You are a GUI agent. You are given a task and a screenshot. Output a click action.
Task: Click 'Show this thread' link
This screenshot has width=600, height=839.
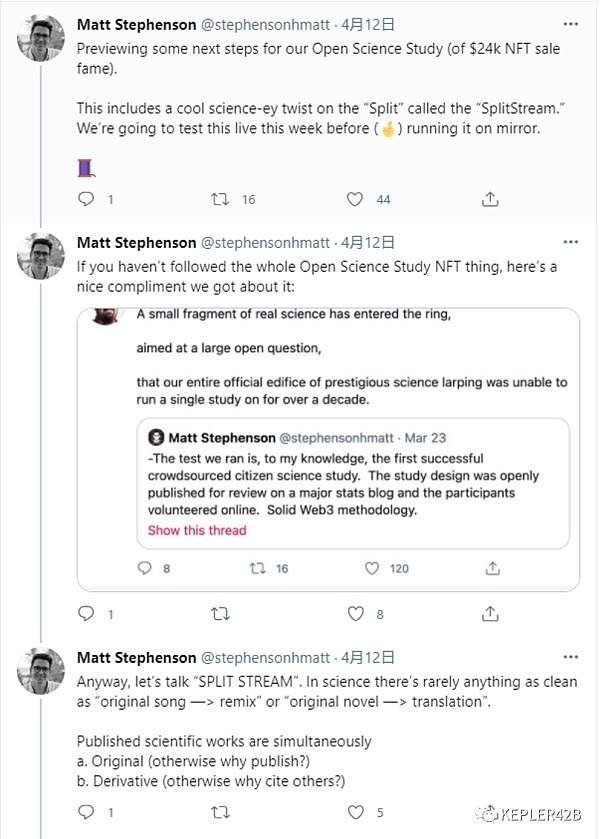[x=197, y=530]
